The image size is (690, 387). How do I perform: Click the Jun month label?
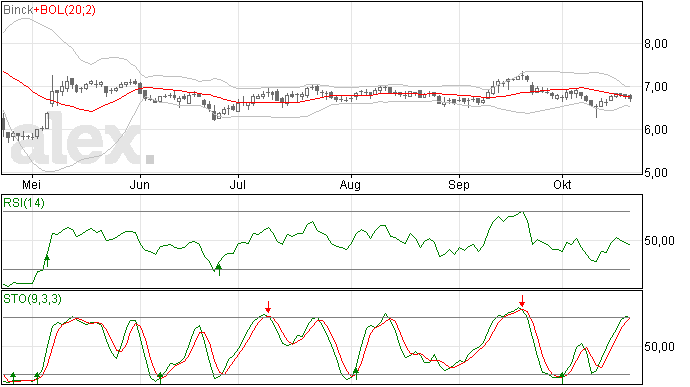tap(139, 184)
